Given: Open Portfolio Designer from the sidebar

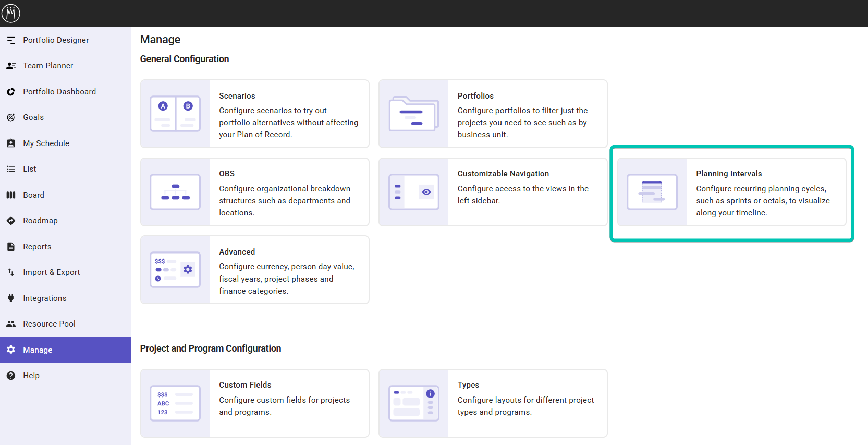Looking at the screenshot, I should click(x=56, y=40).
